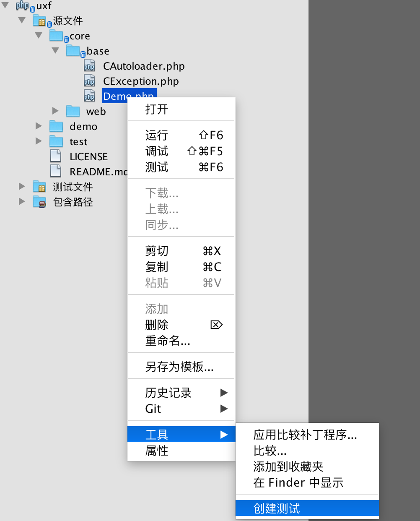Choose 调试 to debug the file
This screenshot has height=521, width=420.
(181, 151)
